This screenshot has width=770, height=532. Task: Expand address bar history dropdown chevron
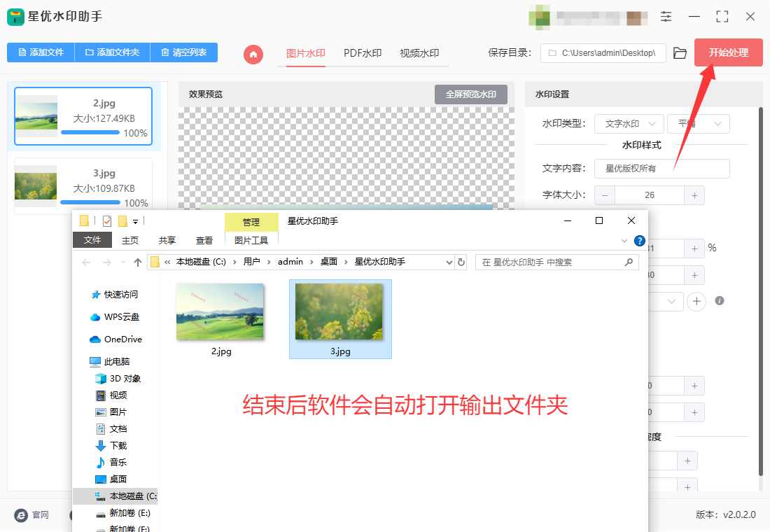(449, 262)
